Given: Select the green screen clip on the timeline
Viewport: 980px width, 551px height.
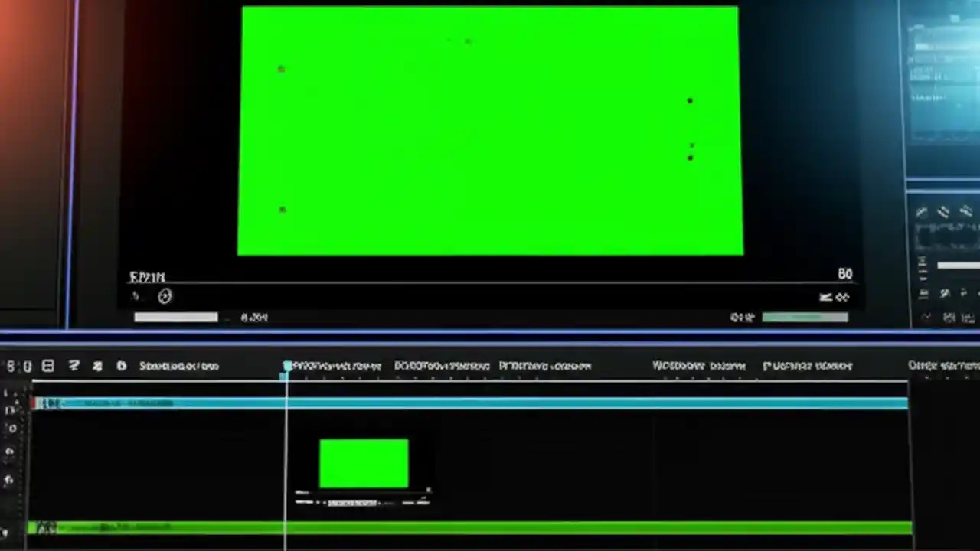Looking at the screenshot, I should [x=364, y=461].
